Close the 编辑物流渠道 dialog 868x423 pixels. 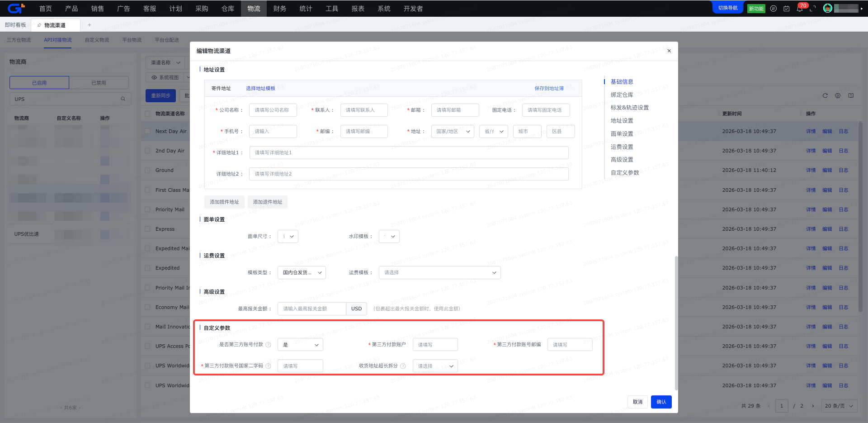[x=669, y=51]
